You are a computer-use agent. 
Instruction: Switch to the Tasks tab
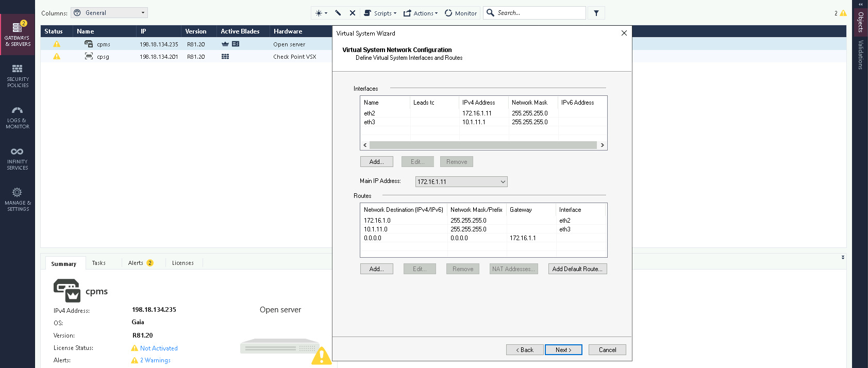click(x=98, y=263)
